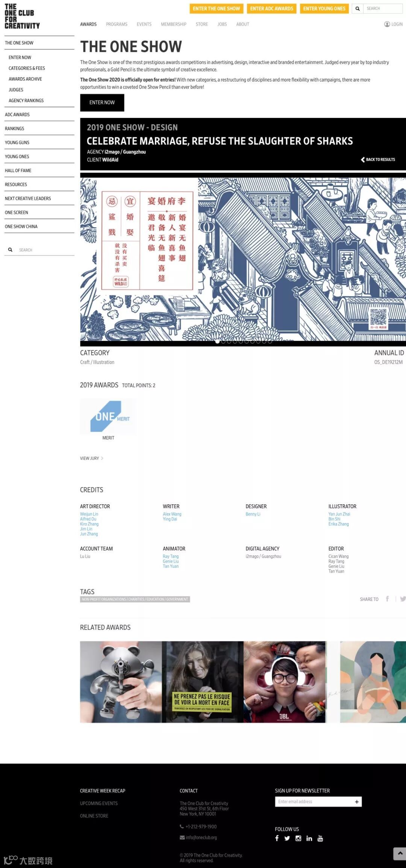This screenshot has height=868, width=406.
Task: Open Instagram page in footer
Action: point(298,838)
